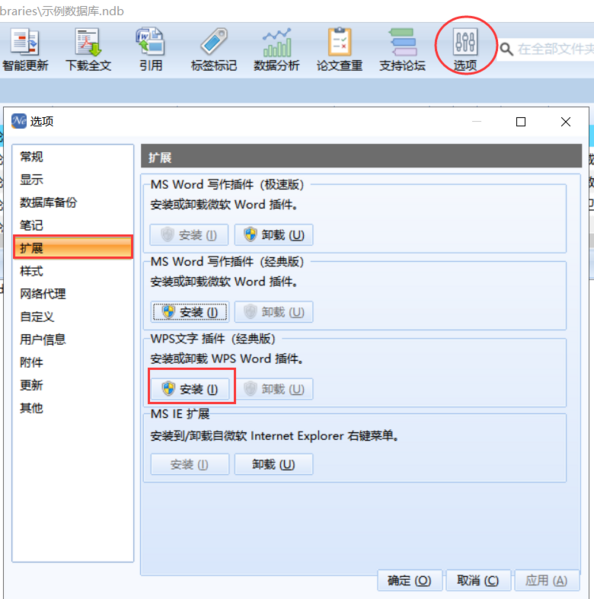594x599 pixels.
Task: Click the 引用 citation toolbar icon
Action: click(151, 50)
